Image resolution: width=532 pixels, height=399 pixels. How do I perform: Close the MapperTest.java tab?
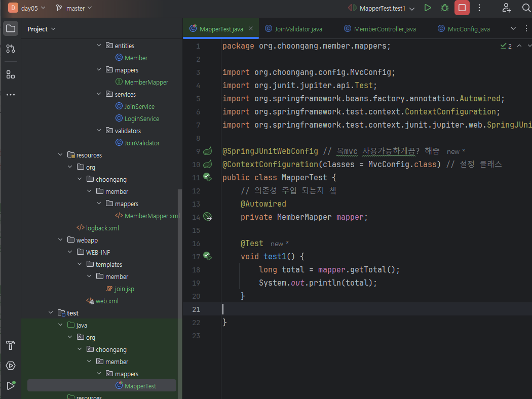coord(251,28)
